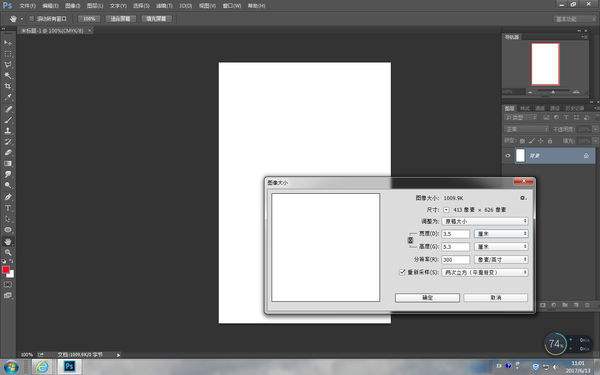Select the Magic Wand tool
The image size is (600, 375).
click(x=8, y=75)
